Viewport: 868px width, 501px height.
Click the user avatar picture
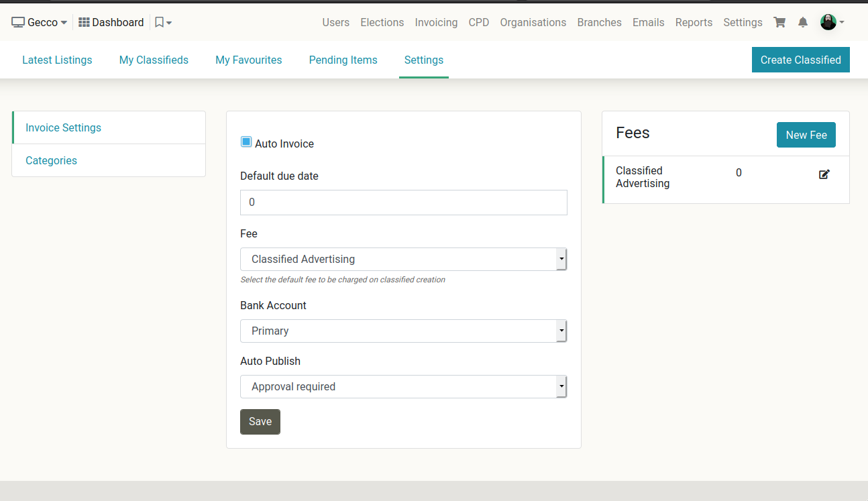(x=828, y=22)
